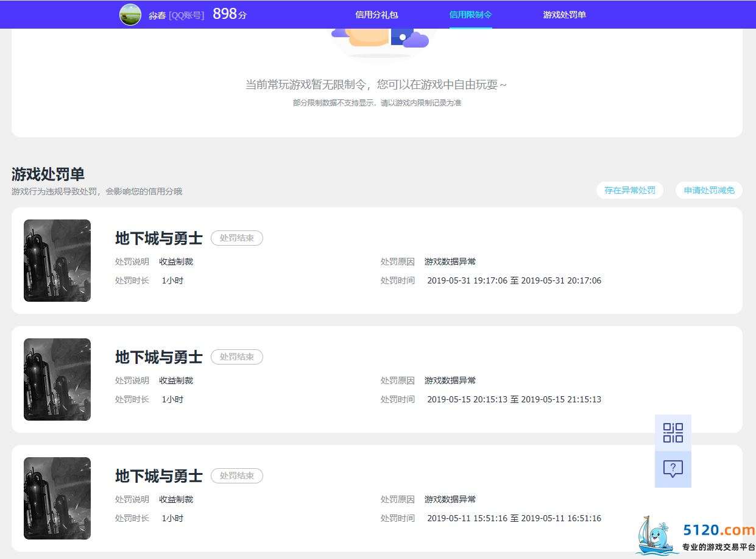Screen dimensions: 756x559
Task: Open the help feedback chat icon
Action: (673, 469)
